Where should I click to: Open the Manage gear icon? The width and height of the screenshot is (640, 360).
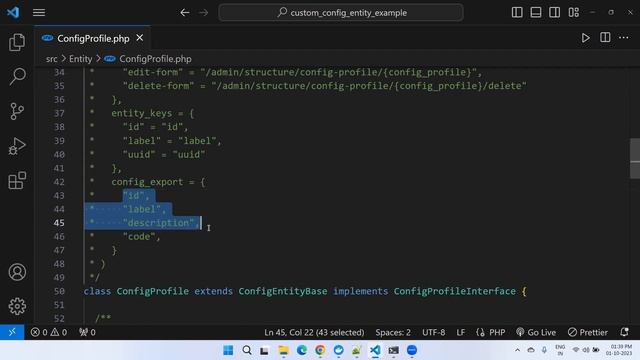(x=17, y=306)
